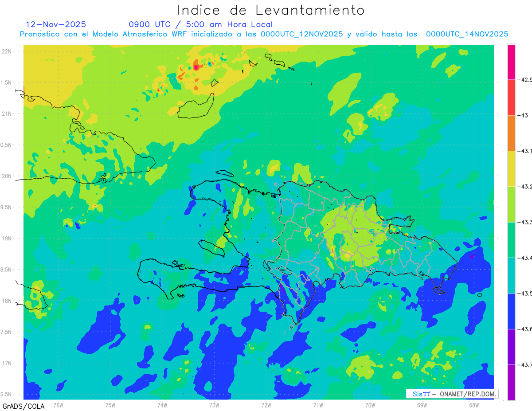Click the '21N' latitude label
Screen dimensions: 532x411
tap(8, 114)
